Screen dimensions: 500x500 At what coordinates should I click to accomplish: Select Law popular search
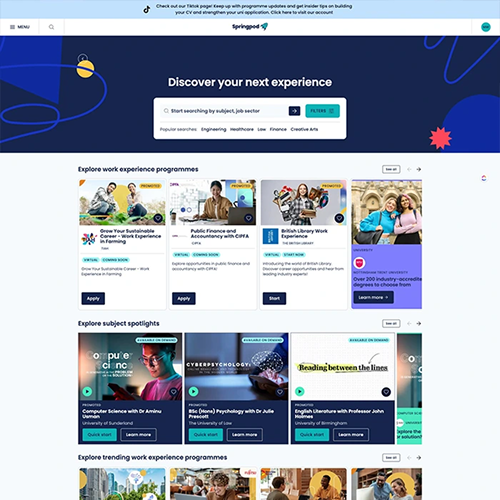(x=262, y=129)
